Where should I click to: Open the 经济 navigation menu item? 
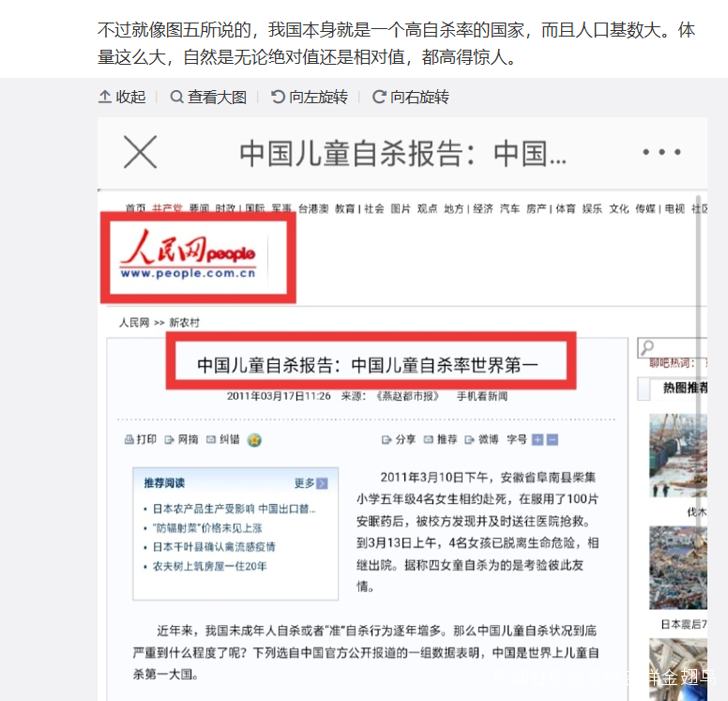[483, 208]
